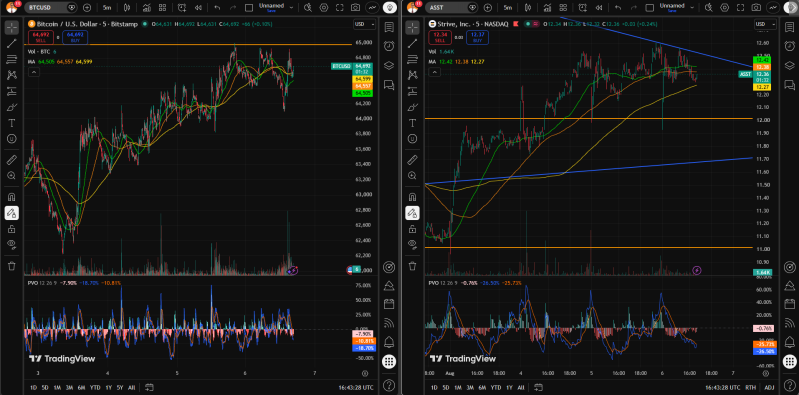799x395 pixels.
Task: Create alert from BTCUSD top toolbar
Action: pyautogui.click(x=182, y=8)
